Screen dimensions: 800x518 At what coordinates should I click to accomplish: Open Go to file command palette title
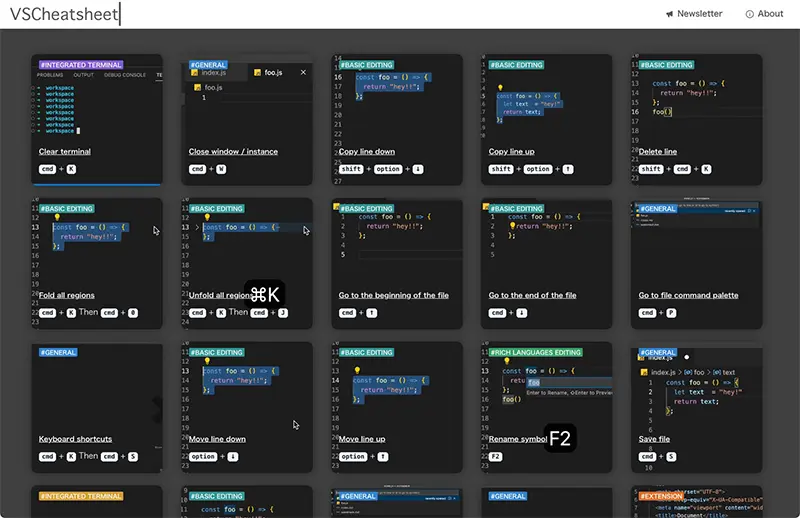pos(688,295)
